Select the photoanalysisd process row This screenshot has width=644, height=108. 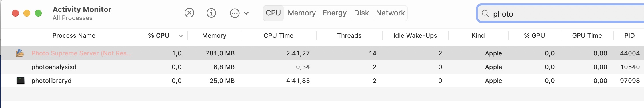[322, 67]
